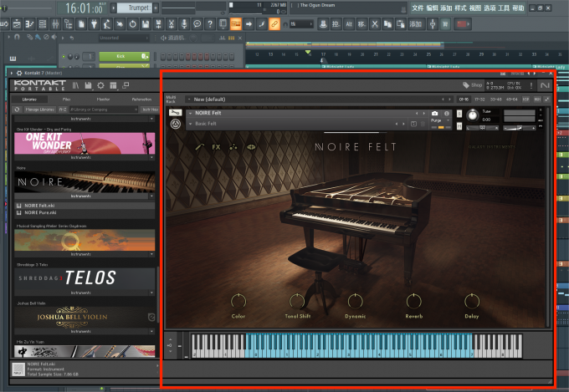The height and width of the screenshot is (392, 569).
Task: Click the Color knob
Action: click(238, 302)
